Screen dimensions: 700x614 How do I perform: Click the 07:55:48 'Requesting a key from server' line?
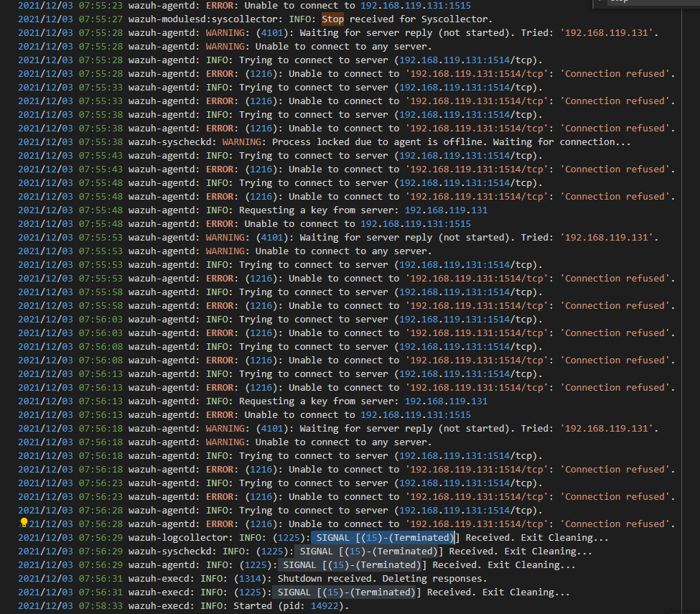[x=253, y=210]
